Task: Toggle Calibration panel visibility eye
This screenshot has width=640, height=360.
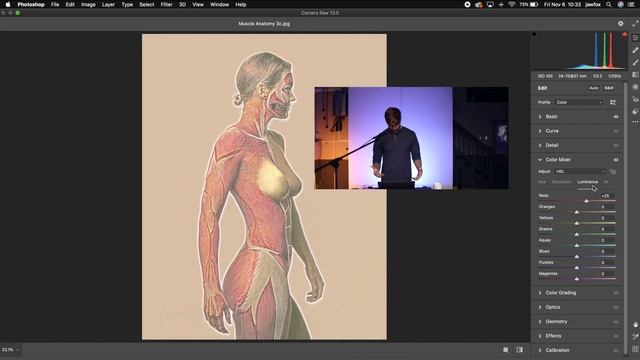Action: [616, 350]
